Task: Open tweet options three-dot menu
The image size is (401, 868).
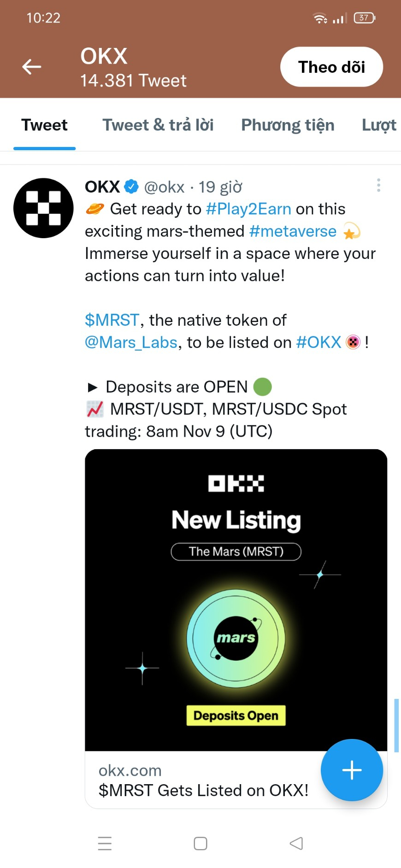Action: (x=378, y=185)
